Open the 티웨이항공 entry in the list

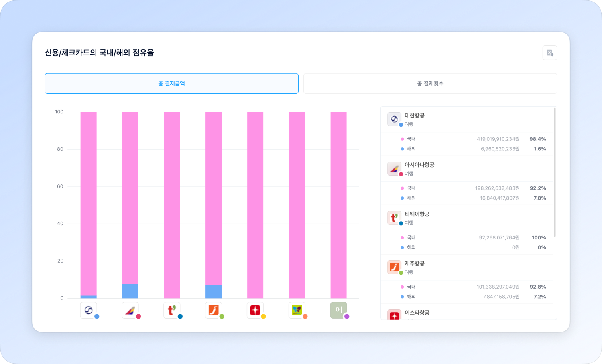[x=417, y=214]
